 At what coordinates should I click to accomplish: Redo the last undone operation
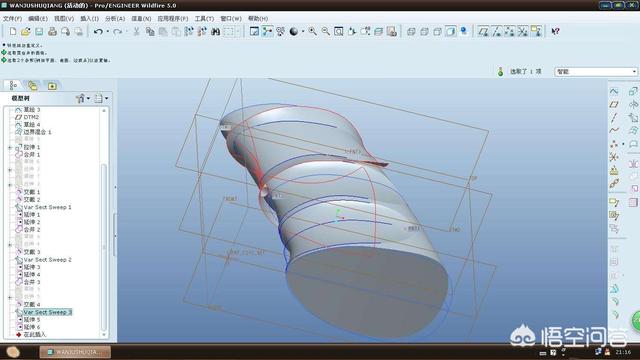click(x=118, y=31)
